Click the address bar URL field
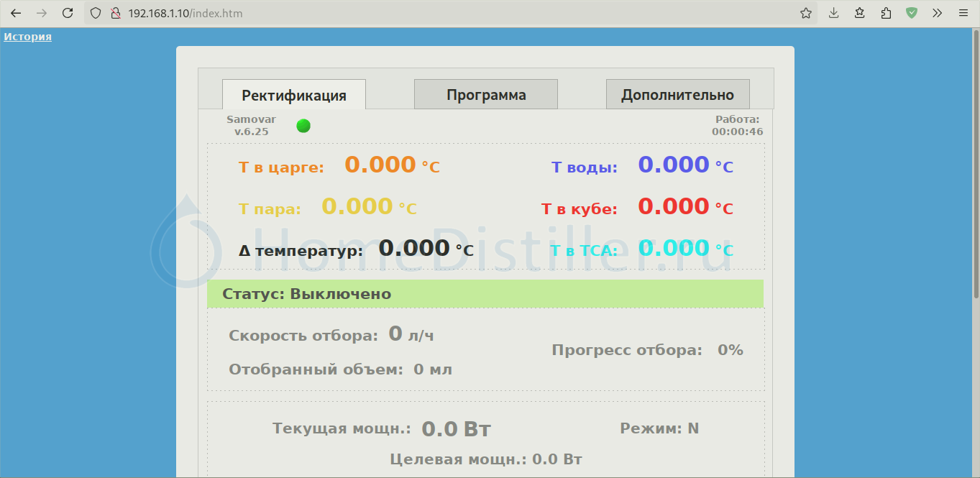 point(431,13)
